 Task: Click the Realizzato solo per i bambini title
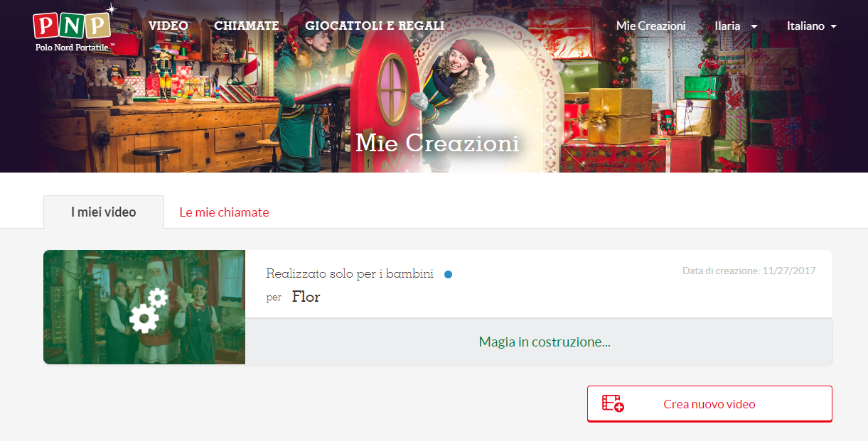tap(350, 273)
